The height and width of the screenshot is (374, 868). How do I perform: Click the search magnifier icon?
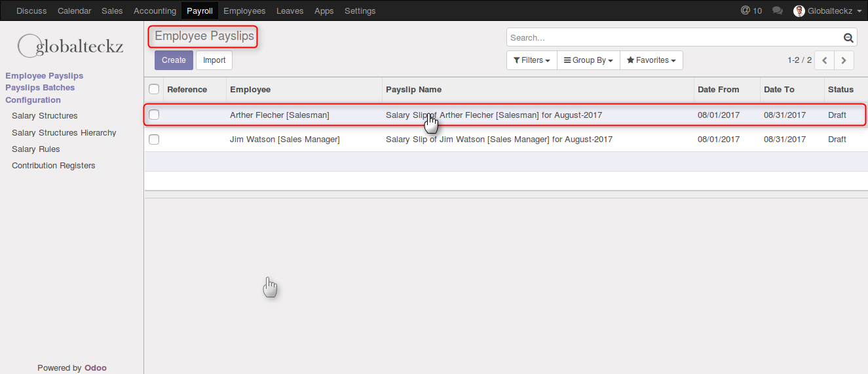coord(848,38)
